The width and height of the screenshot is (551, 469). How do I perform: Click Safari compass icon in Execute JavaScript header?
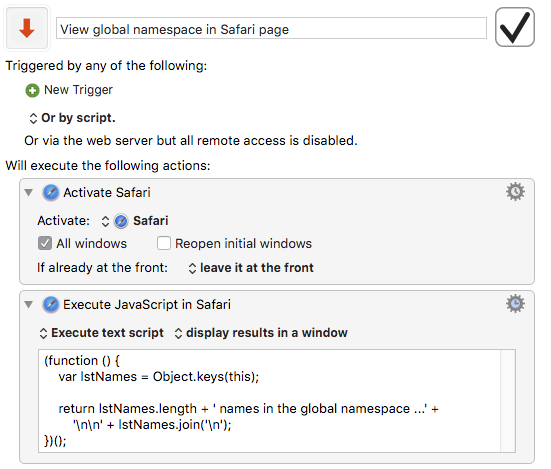point(51,304)
